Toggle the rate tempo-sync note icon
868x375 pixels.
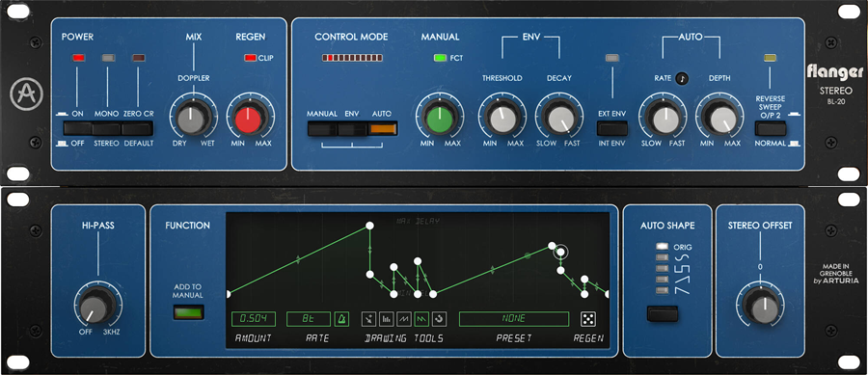coord(681,78)
